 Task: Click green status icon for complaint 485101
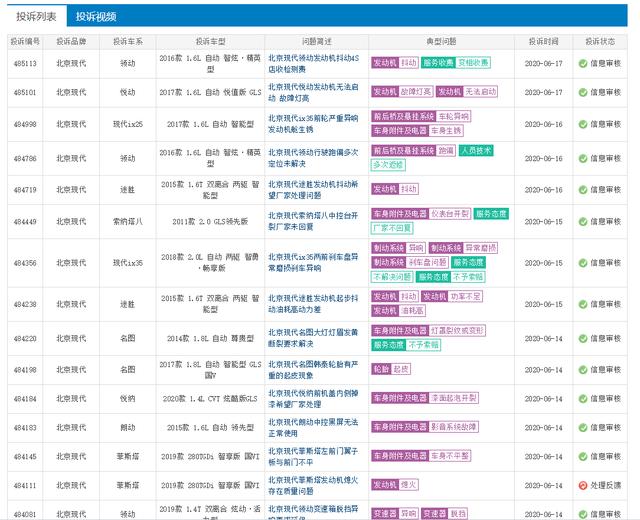[583, 92]
